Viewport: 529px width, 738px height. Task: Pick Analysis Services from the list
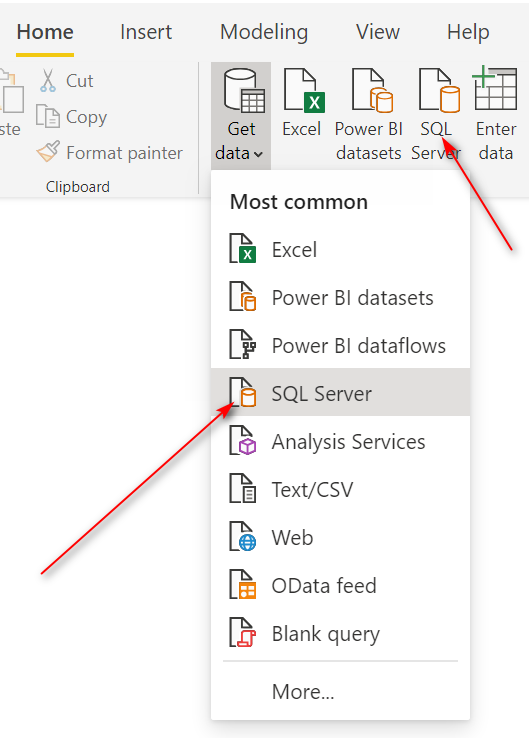pyautogui.click(x=340, y=441)
